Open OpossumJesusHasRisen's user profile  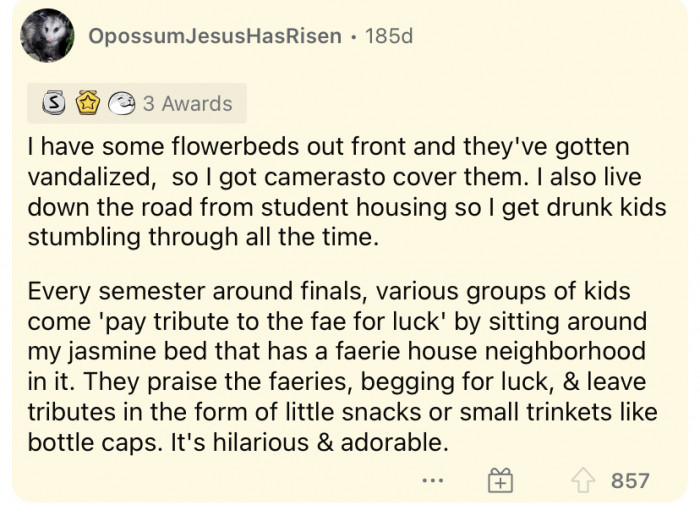215,36
